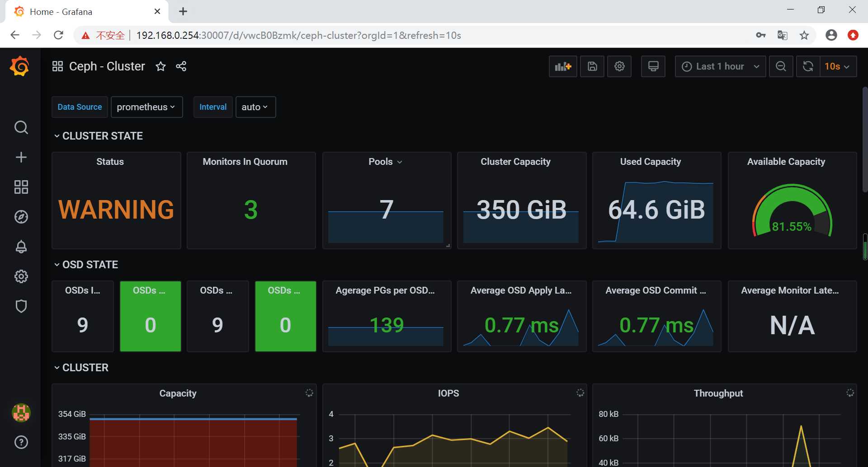Cycle view mode monitor icon
The height and width of the screenshot is (467, 868).
coord(653,66)
